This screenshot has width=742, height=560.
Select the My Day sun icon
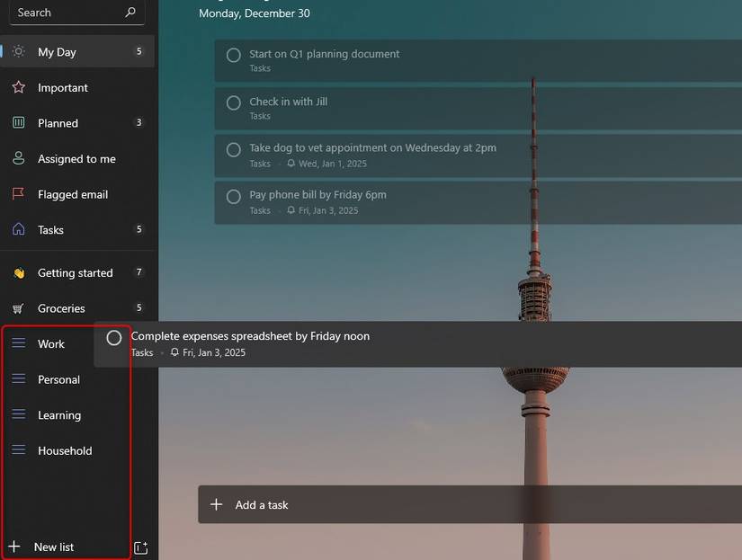(x=18, y=52)
